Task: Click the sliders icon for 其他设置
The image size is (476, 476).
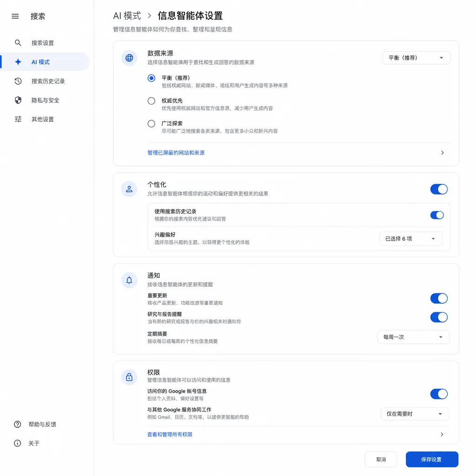Action: [18, 119]
